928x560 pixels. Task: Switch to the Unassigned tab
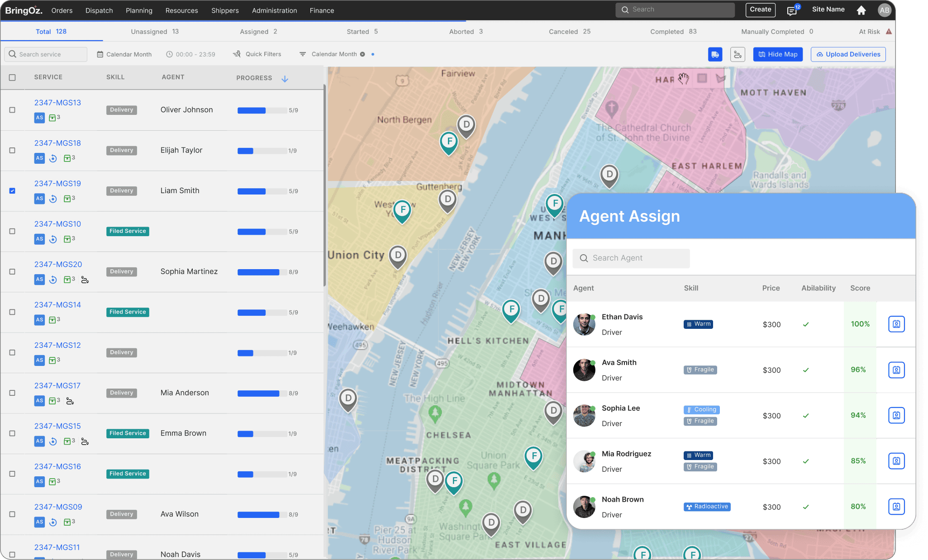[155, 32]
